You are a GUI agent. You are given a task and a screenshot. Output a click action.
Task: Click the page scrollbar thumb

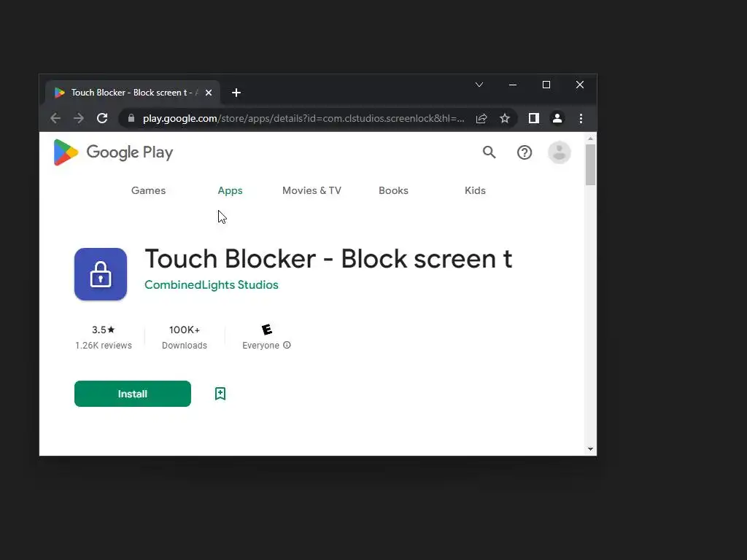(590, 165)
